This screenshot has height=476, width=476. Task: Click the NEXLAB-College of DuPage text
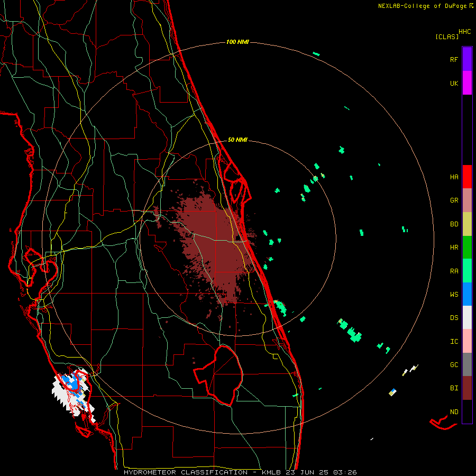point(422,6)
